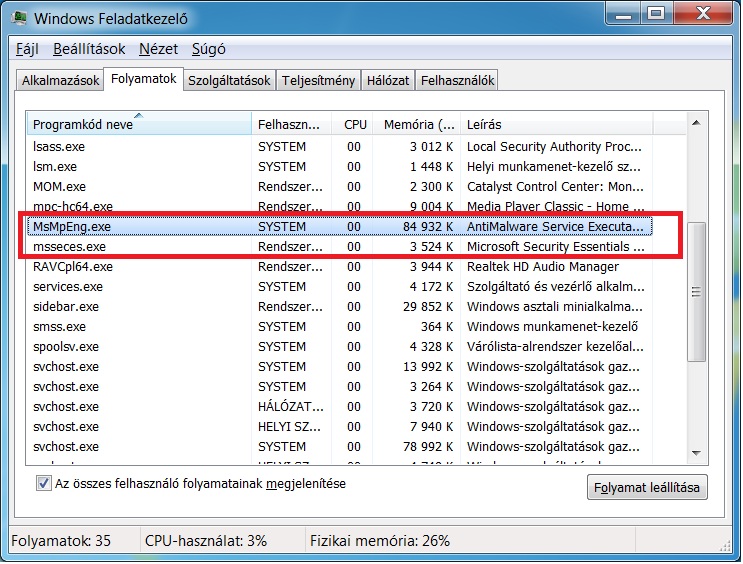Open the Nézet menu
The image size is (743, 564).
pyautogui.click(x=158, y=49)
